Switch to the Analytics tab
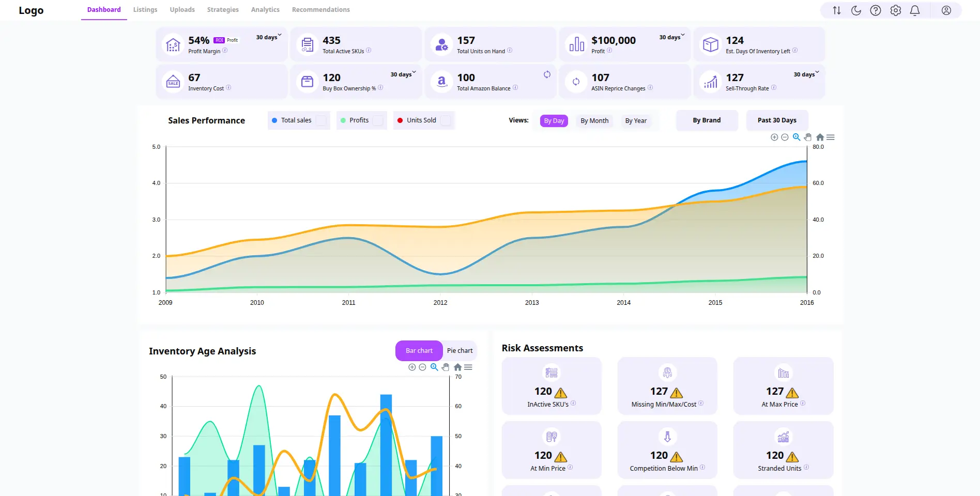This screenshot has height=496, width=980. tap(265, 9)
